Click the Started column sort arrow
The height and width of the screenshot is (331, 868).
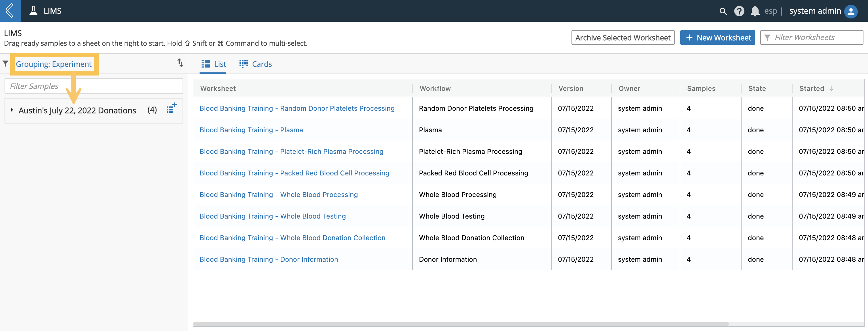tap(831, 88)
